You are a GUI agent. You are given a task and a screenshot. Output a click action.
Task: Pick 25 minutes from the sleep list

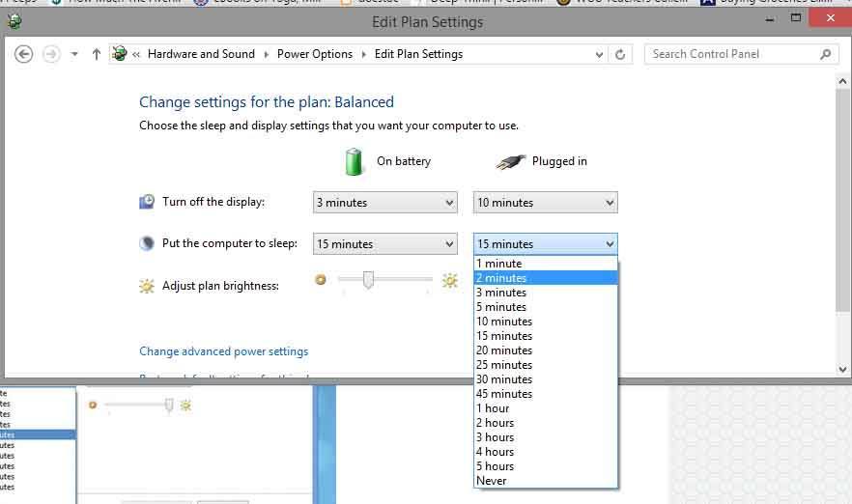(546, 364)
